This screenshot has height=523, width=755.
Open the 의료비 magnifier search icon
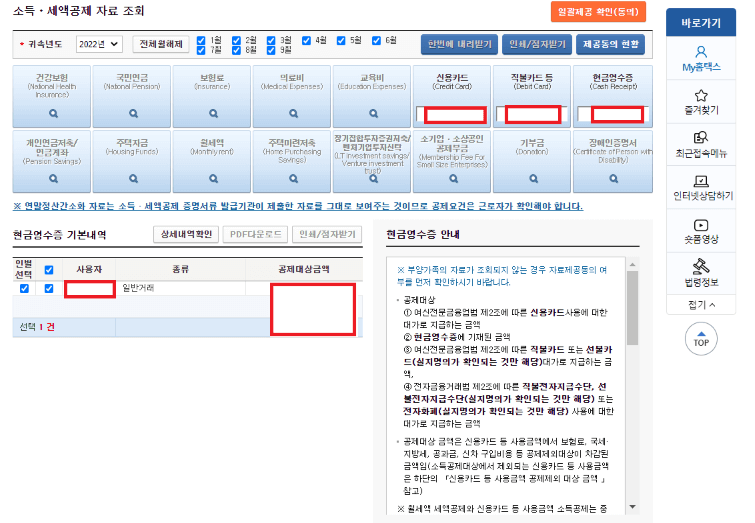pyautogui.click(x=293, y=114)
